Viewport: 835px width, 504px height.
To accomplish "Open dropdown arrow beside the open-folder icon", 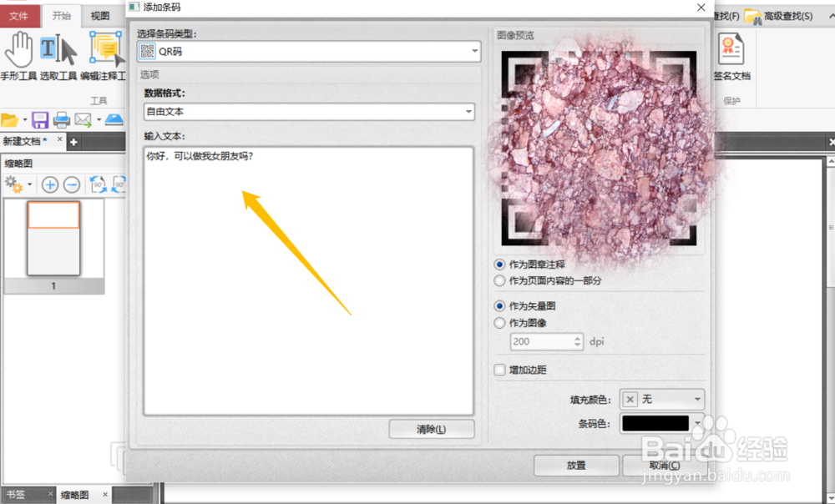I will point(24,120).
